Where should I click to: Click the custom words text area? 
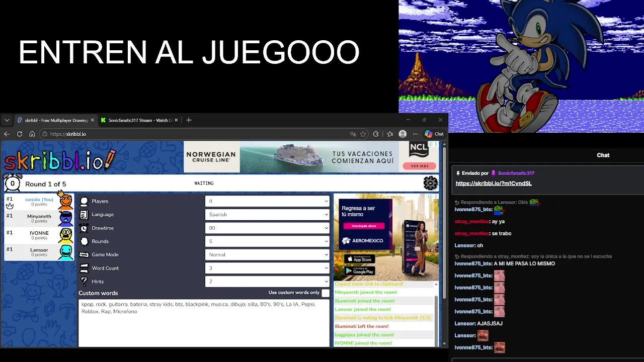(x=204, y=323)
